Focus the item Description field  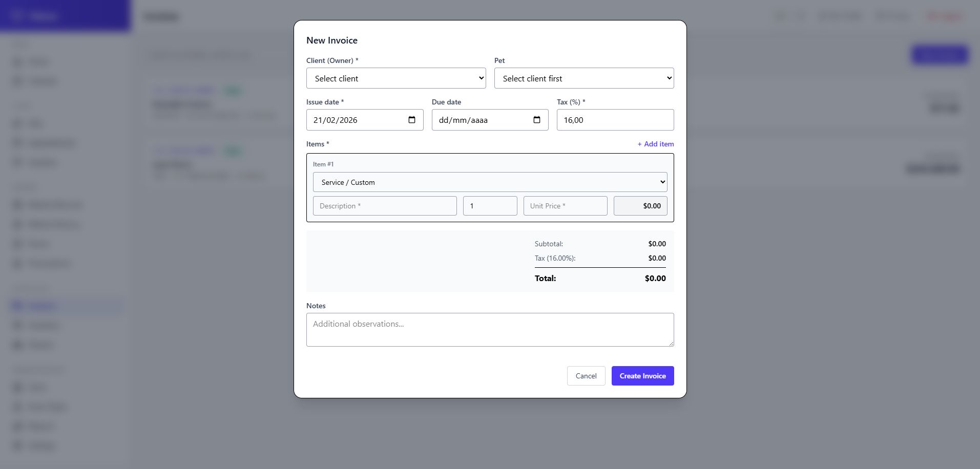[x=385, y=206]
